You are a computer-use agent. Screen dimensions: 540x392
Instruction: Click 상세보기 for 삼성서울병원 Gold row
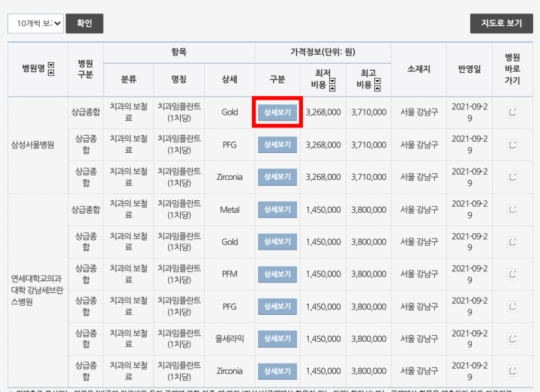point(277,112)
